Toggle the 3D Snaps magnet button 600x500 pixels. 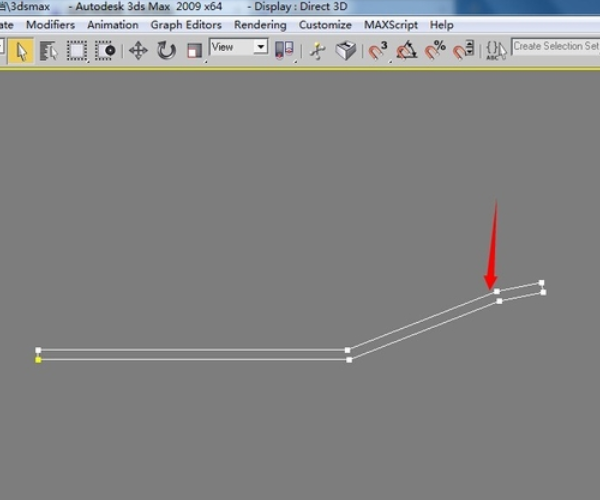[378, 51]
